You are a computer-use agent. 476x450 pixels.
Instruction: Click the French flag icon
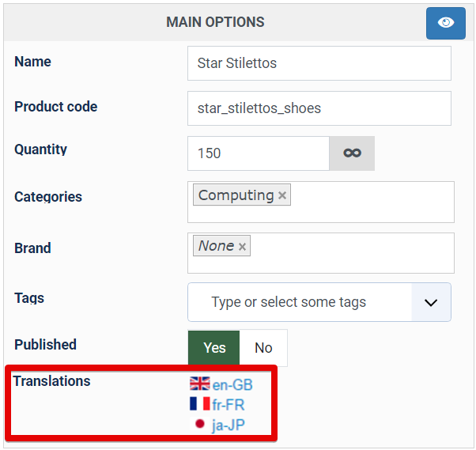[199, 403]
